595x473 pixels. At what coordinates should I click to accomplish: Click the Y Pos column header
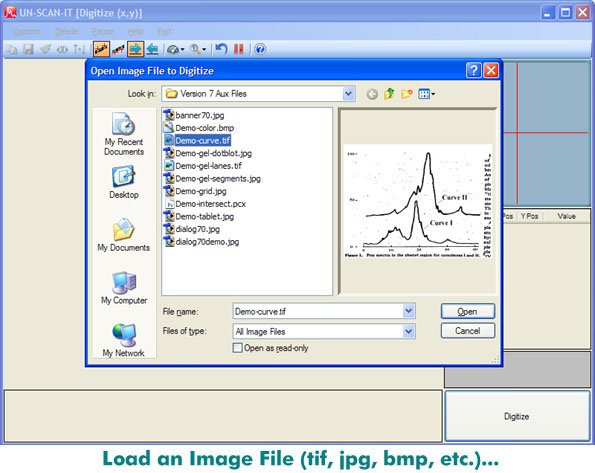[529, 216]
